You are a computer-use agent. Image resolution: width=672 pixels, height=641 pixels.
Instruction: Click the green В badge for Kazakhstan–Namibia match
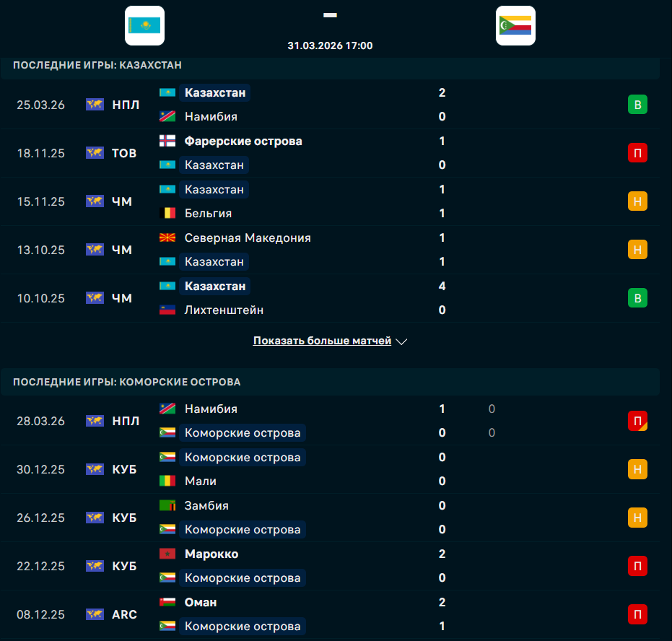click(x=637, y=105)
